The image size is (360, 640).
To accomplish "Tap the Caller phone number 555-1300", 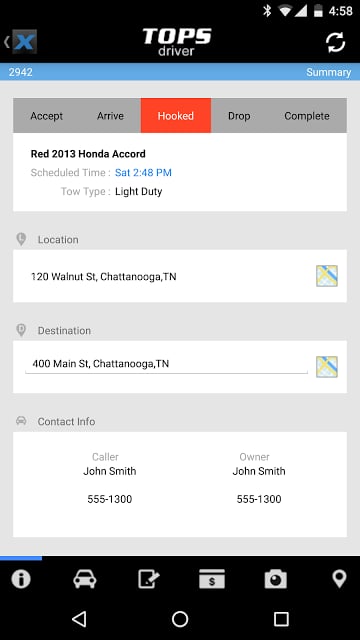I will [109, 499].
